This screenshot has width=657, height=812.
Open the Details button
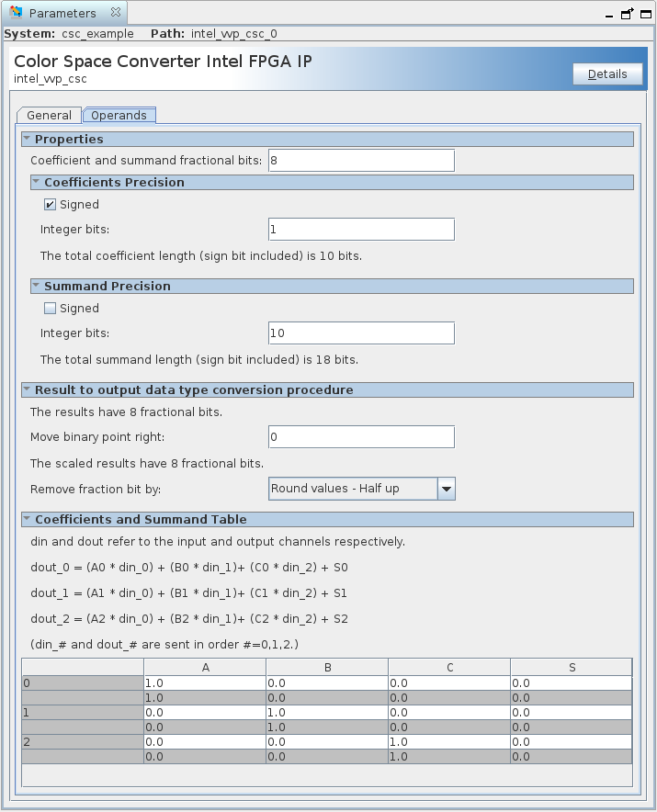point(607,74)
